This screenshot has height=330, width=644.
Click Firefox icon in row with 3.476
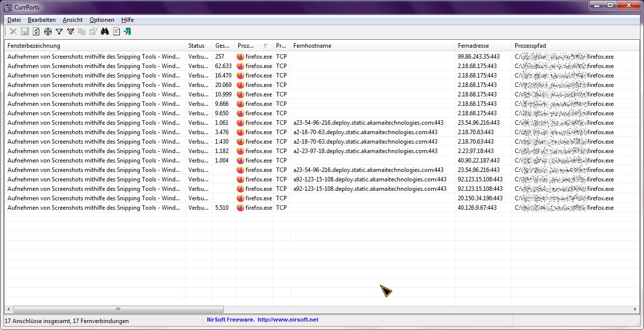tap(241, 132)
